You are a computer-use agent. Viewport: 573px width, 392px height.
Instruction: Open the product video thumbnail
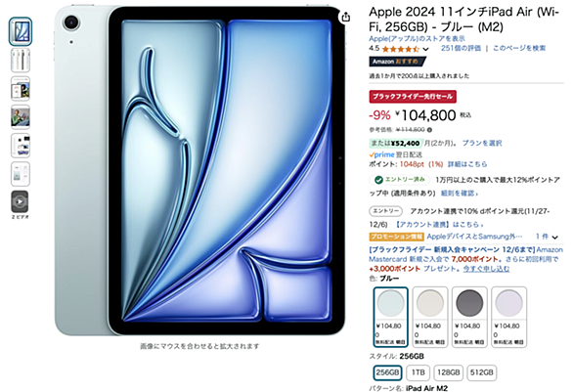[20, 201]
